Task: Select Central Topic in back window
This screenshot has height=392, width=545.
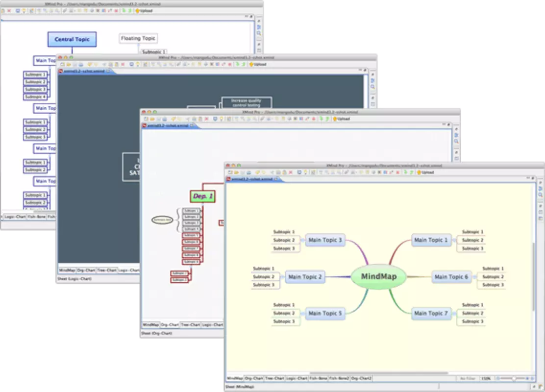Action: coord(72,39)
